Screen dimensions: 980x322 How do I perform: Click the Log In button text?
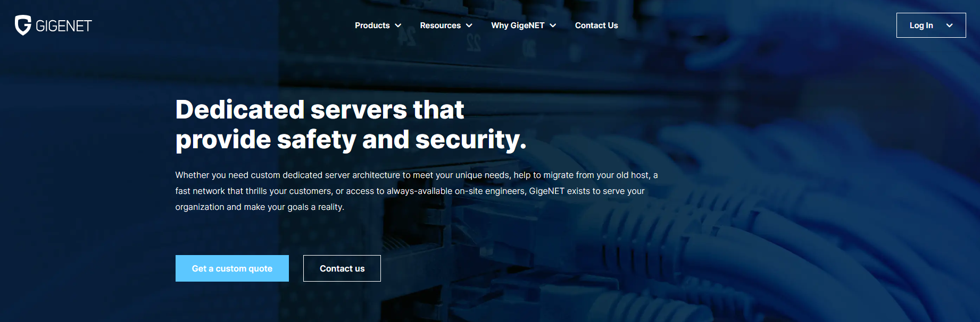coord(921,26)
